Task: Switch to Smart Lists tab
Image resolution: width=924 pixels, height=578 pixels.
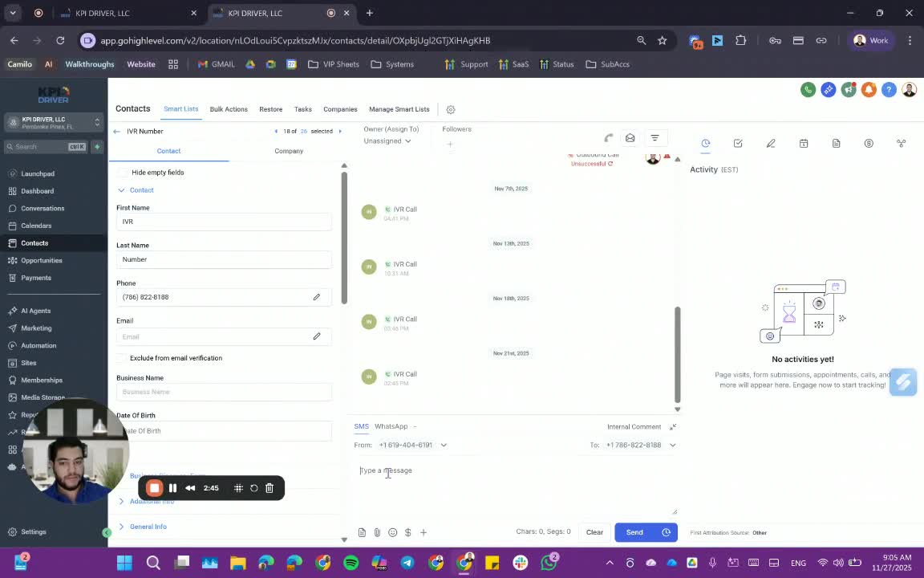Action: [181, 109]
